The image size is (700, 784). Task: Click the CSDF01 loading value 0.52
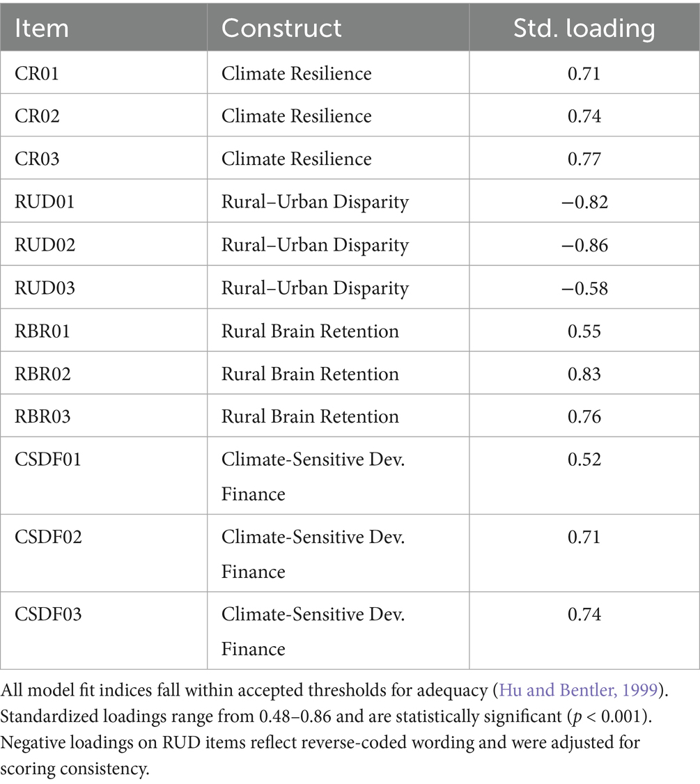[x=584, y=460]
